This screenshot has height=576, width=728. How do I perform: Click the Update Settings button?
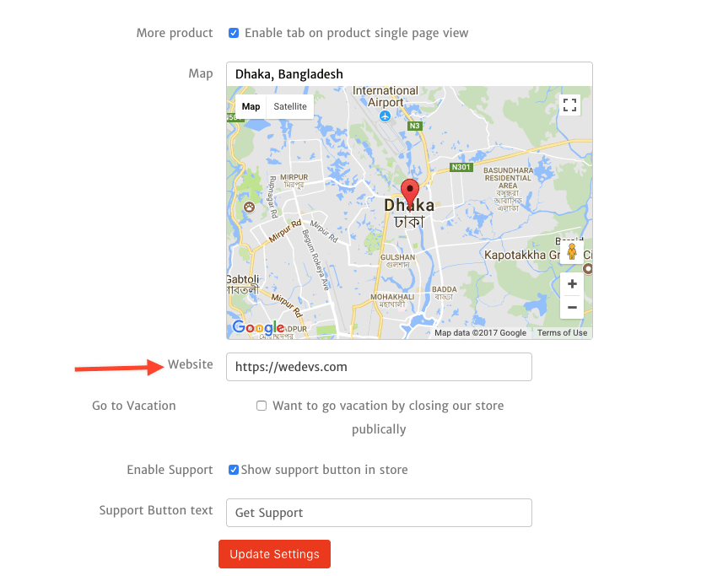tap(274, 554)
